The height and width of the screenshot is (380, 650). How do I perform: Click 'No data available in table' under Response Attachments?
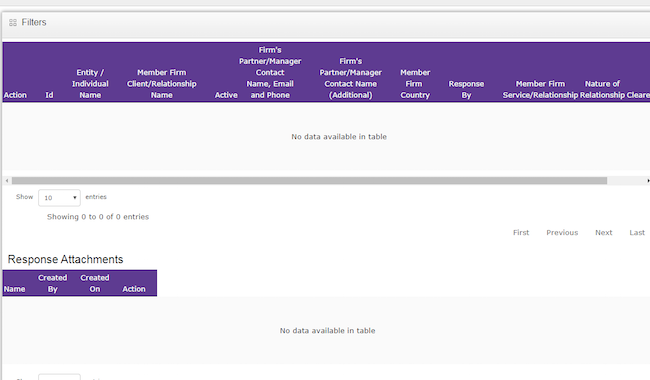click(x=327, y=331)
